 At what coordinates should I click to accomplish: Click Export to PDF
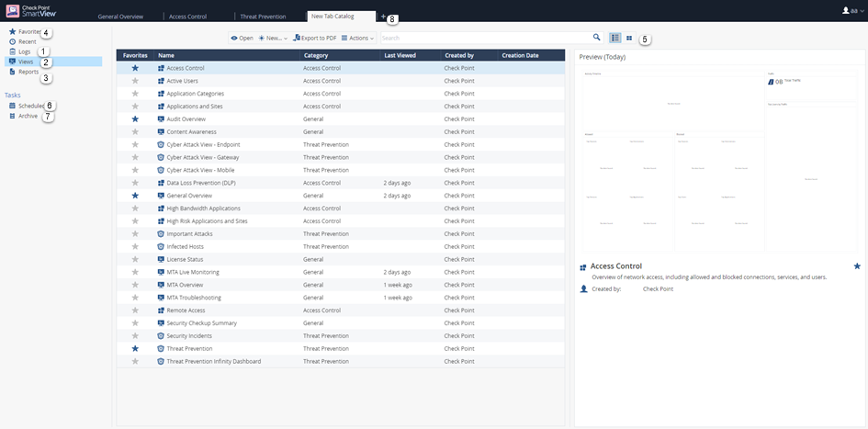tap(314, 39)
